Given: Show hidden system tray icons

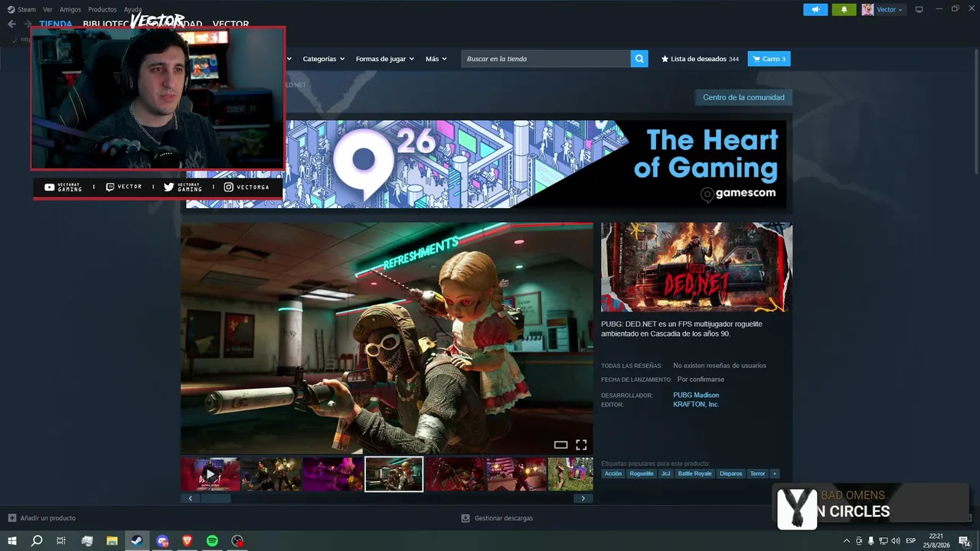Looking at the screenshot, I should 846,541.
